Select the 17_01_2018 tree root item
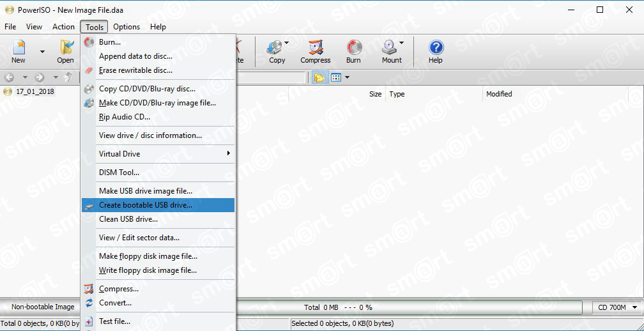This screenshot has width=644, height=331. tap(35, 91)
